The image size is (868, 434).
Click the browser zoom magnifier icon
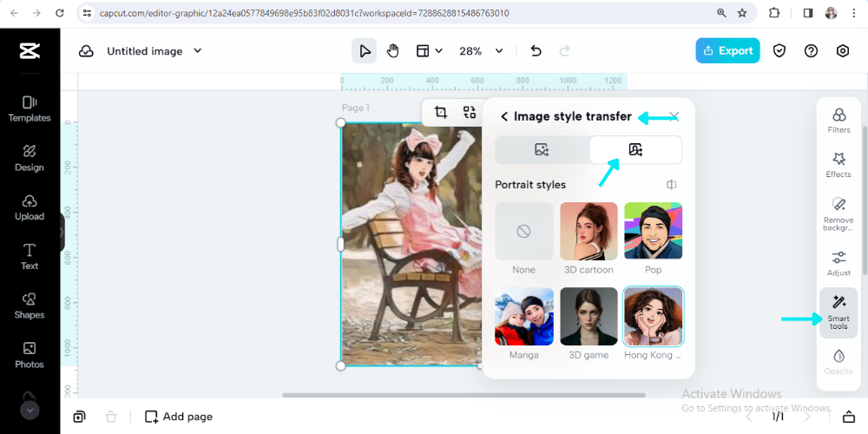click(721, 13)
